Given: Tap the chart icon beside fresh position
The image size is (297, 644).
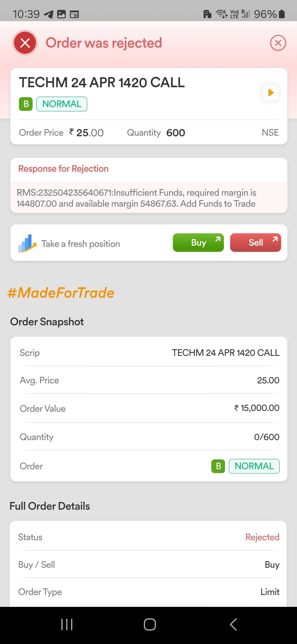Looking at the screenshot, I should [x=27, y=244].
